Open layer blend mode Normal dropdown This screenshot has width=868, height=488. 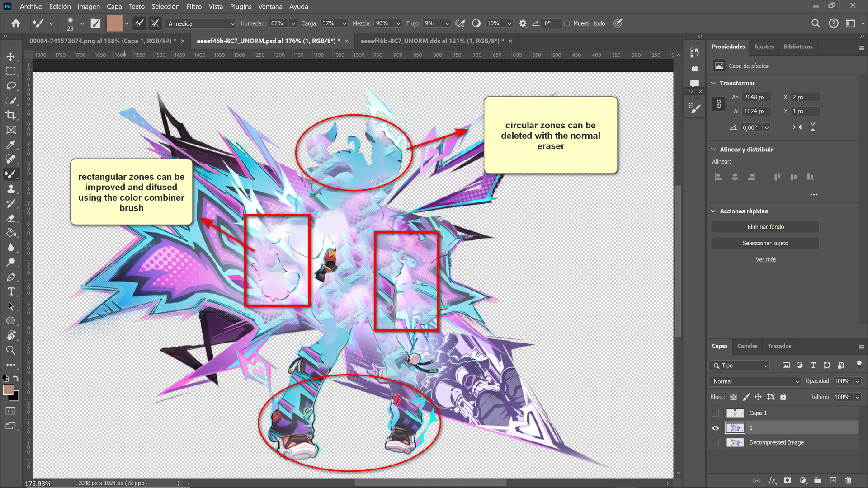click(x=755, y=381)
